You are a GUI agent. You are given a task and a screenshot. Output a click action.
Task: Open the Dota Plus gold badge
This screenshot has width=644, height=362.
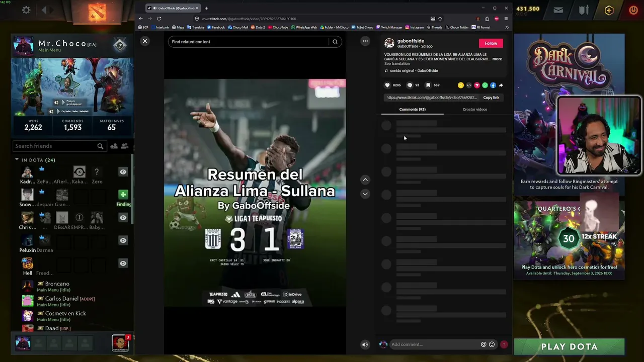click(x=609, y=10)
